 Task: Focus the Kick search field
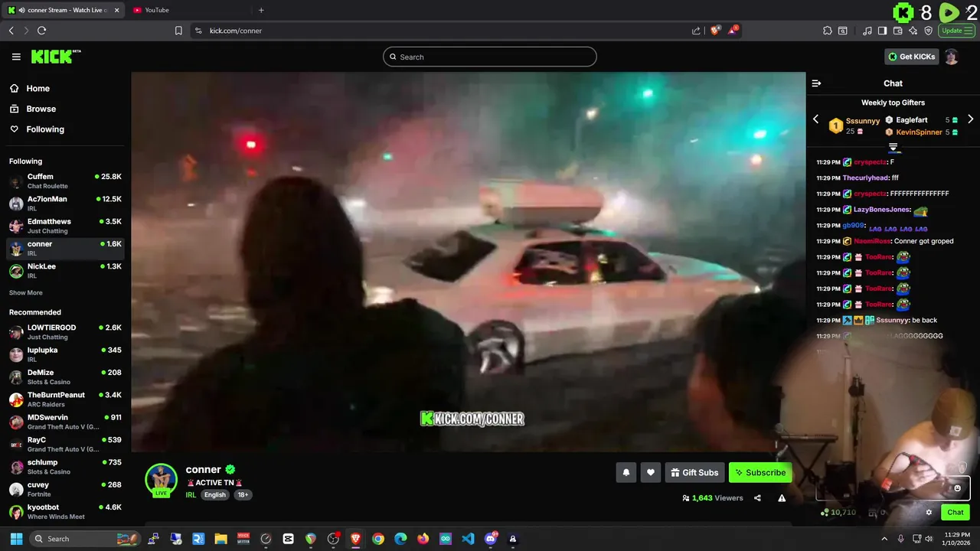(x=490, y=57)
